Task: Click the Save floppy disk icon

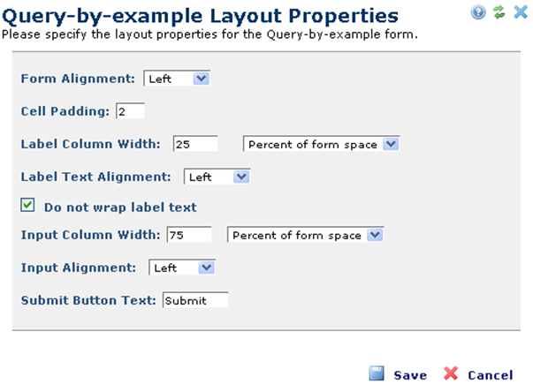Action: [377, 373]
